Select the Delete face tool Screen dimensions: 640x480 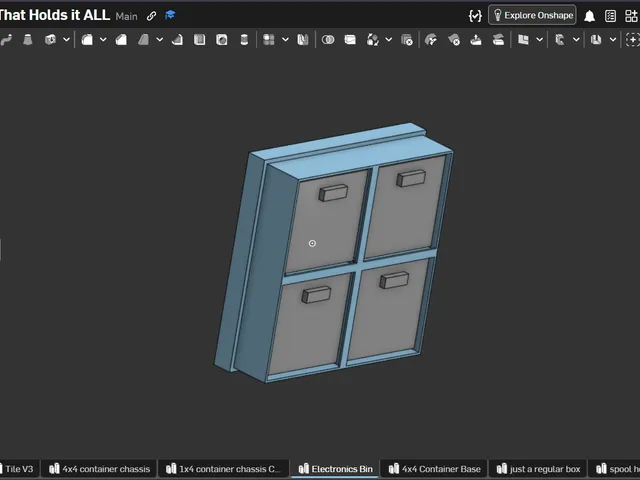click(x=454, y=40)
